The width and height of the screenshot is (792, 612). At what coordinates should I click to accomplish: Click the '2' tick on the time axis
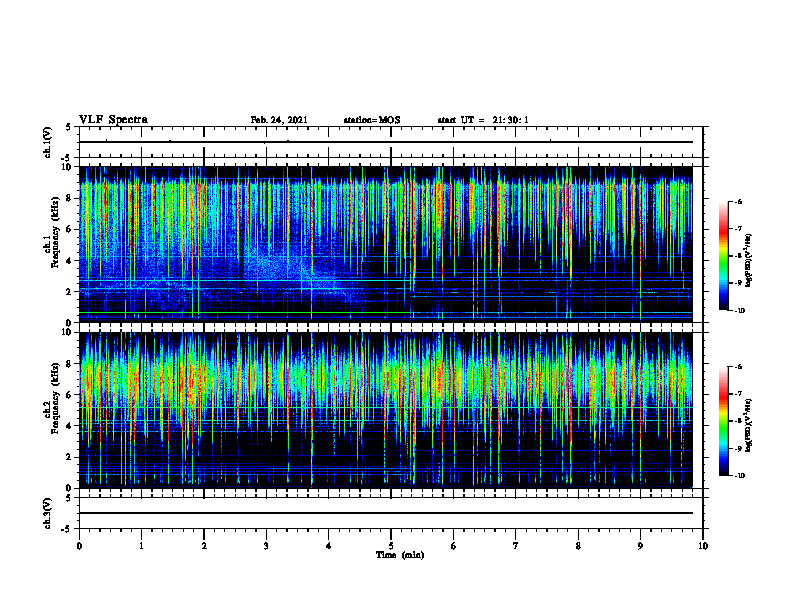[204, 546]
